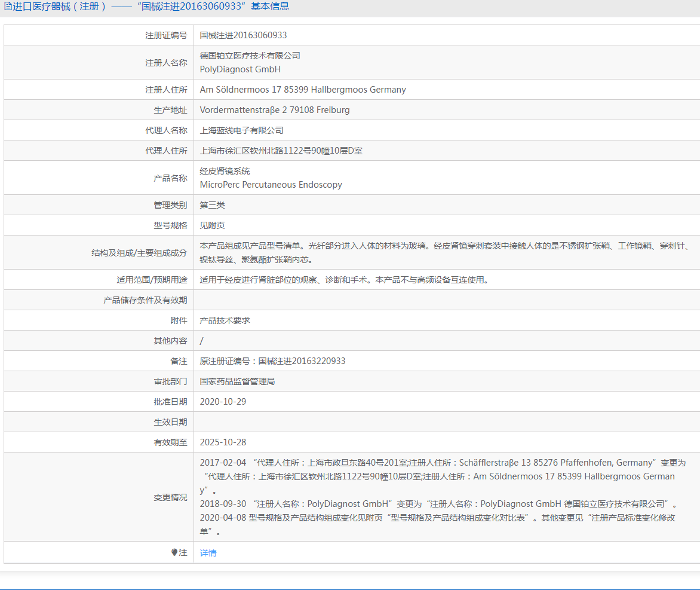
Task: Click the 2017-02-04 change record entry
Action: pyautogui.click(x=443, y=476)
